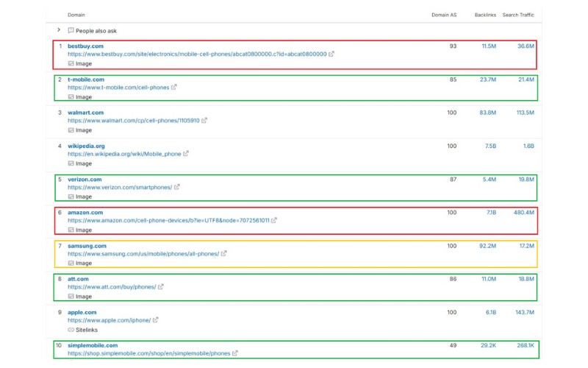Open the verizon.com domain link
The image size is (588, 368).
pos(85,180)
